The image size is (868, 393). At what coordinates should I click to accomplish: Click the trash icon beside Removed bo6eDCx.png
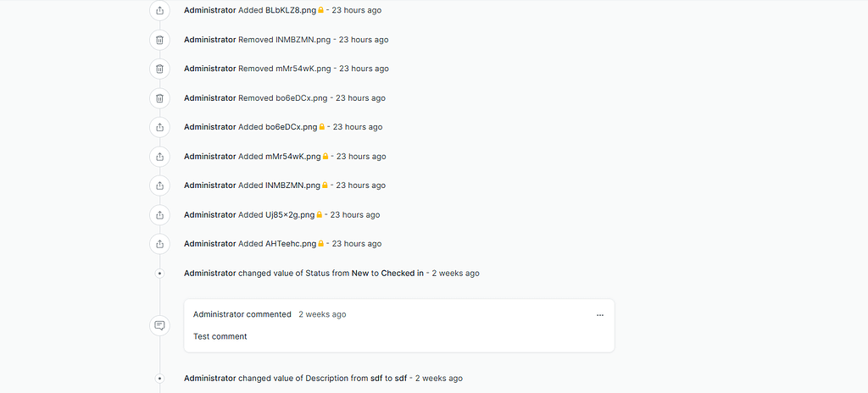pos(159,98)
